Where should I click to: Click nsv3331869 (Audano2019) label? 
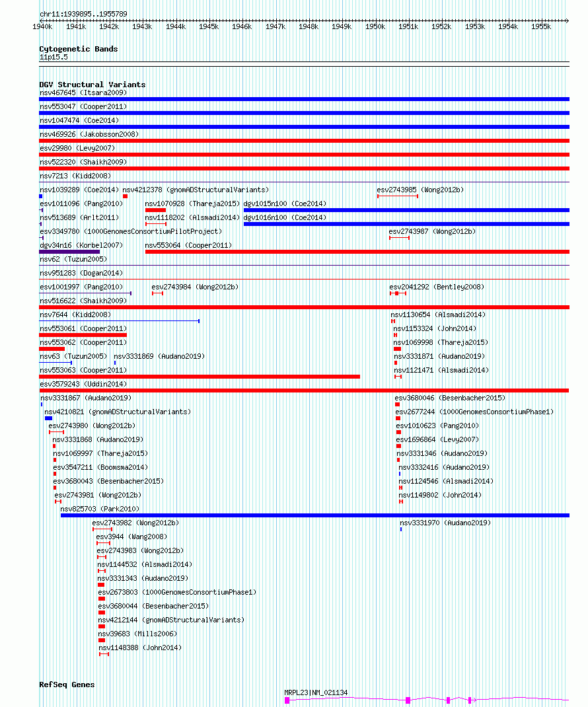coord(159,356)
